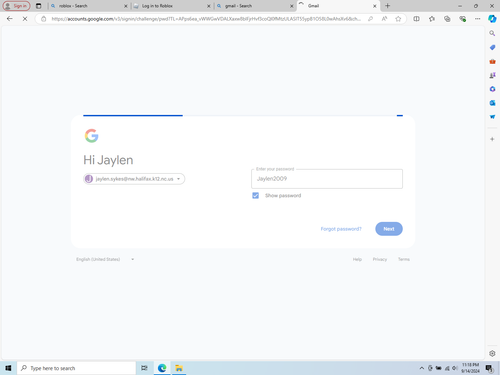The height and width of the screenshot is (375, 500).
Task: Open sidebar Outlook icon
Action: pyautogui.click(x=492, y=103)
